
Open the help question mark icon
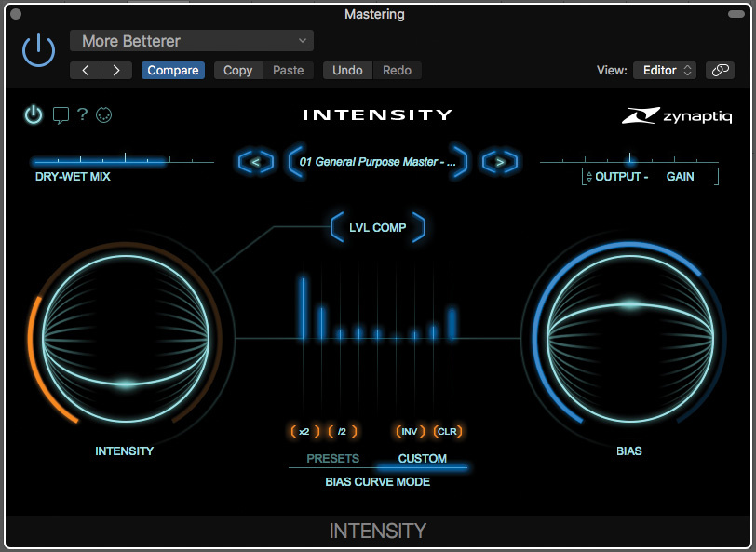click(x=83, y=114)
